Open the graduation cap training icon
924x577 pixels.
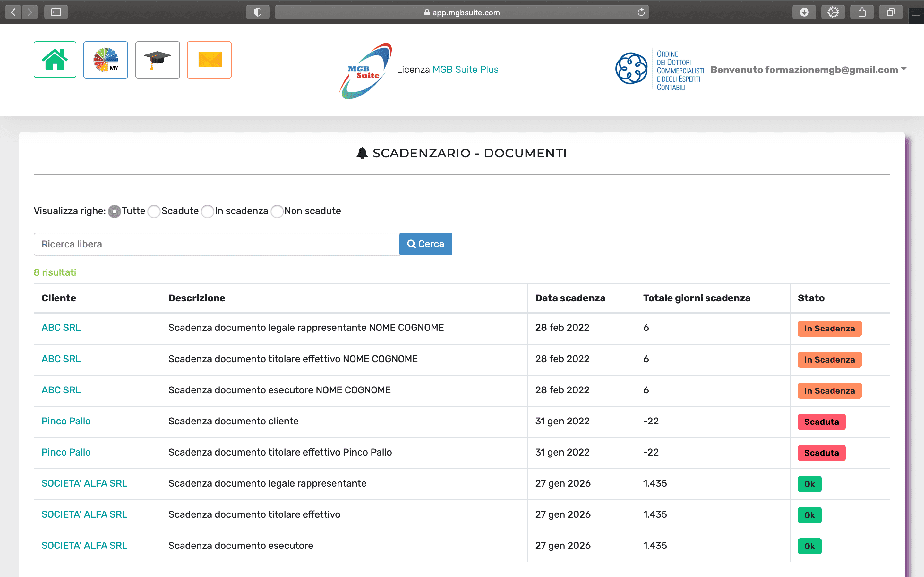click(157, 60)
